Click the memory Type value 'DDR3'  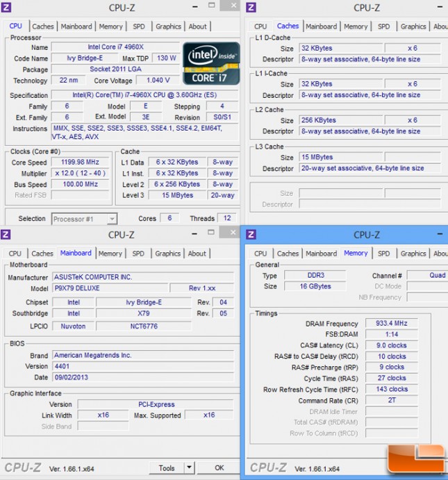point(315,275)
